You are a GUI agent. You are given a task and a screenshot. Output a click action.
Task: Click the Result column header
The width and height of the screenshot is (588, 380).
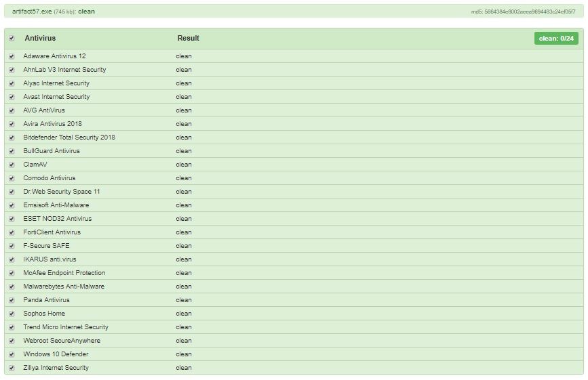click(x=189, y=38)
